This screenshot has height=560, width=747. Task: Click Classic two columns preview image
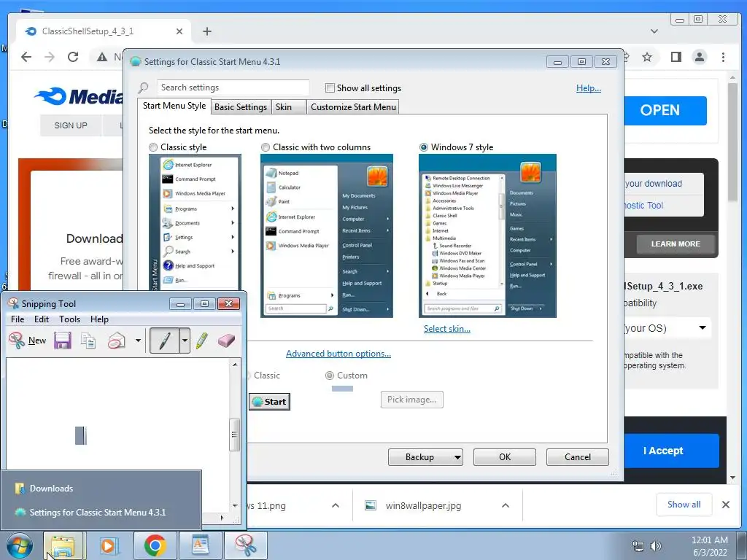coord(327,236)
